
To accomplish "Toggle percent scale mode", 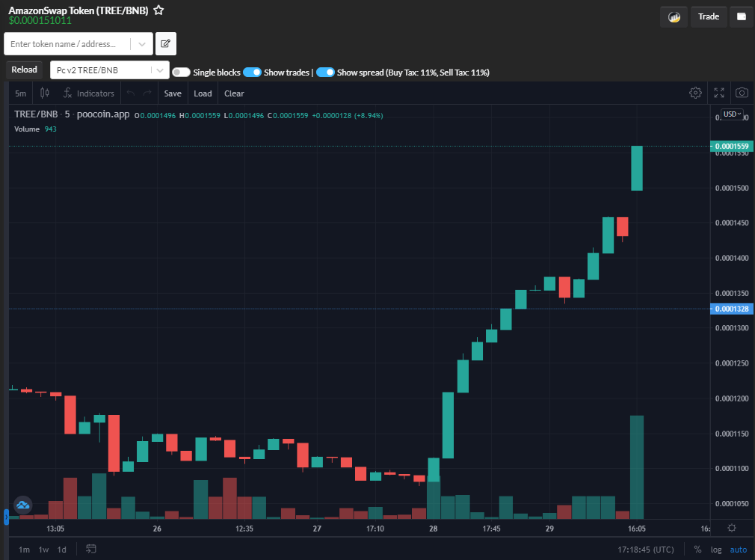I will pos(697,550).
